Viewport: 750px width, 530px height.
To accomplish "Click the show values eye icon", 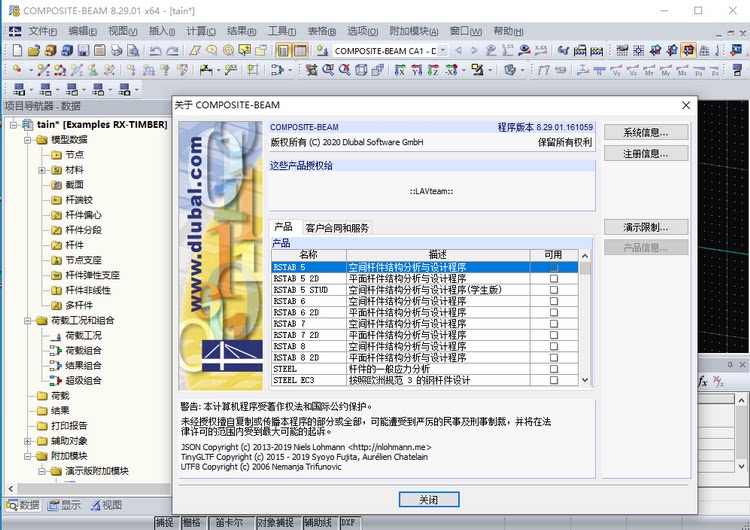I will 525,50.
